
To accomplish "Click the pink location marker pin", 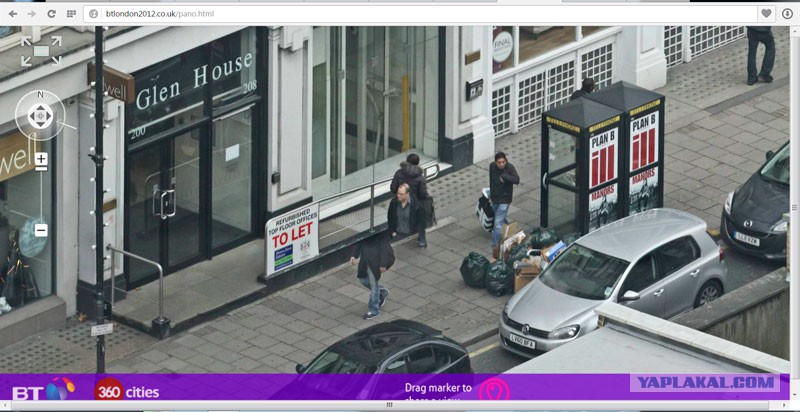I will (494, 389).
